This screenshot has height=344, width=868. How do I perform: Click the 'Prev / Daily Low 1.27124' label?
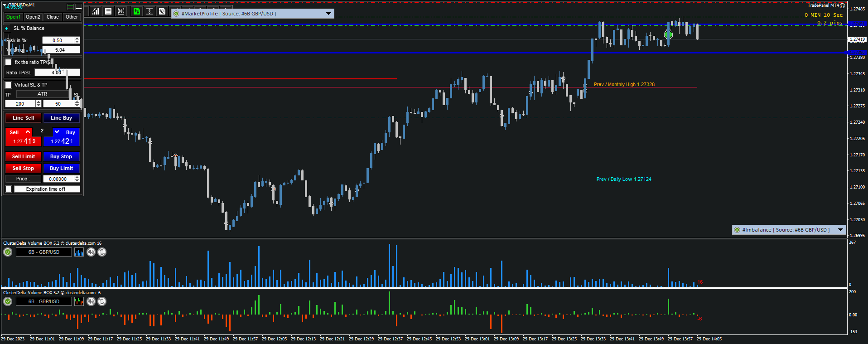pyautogui.click(x=624, y=179)
